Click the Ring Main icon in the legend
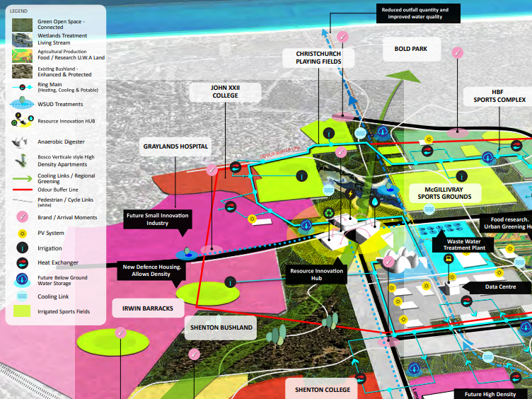Image resolution: width=532 pixels, height=399 pixels. click(22, 87)
